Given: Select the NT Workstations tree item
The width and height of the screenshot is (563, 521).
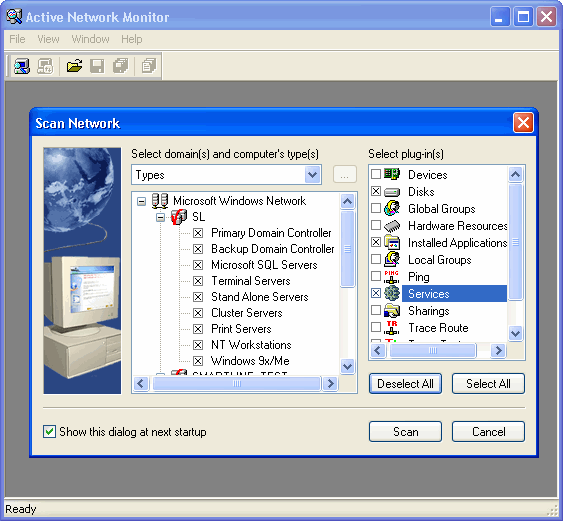Looking at the screenshot, I should pos(251,345).
